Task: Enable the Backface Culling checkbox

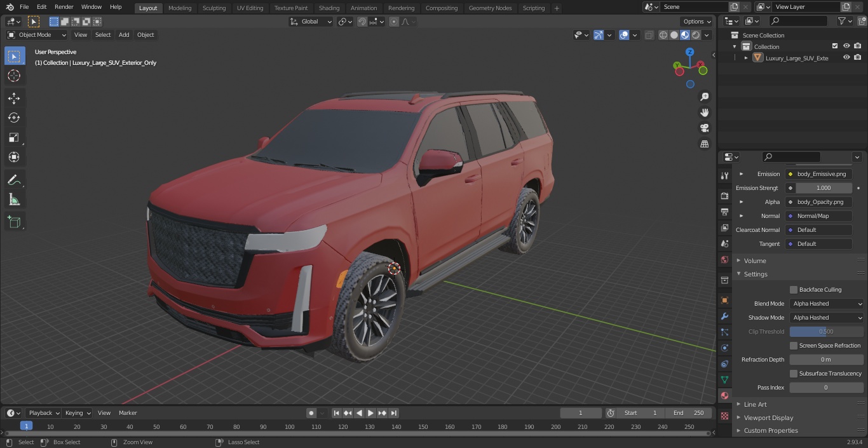Action: click(794, 290)
